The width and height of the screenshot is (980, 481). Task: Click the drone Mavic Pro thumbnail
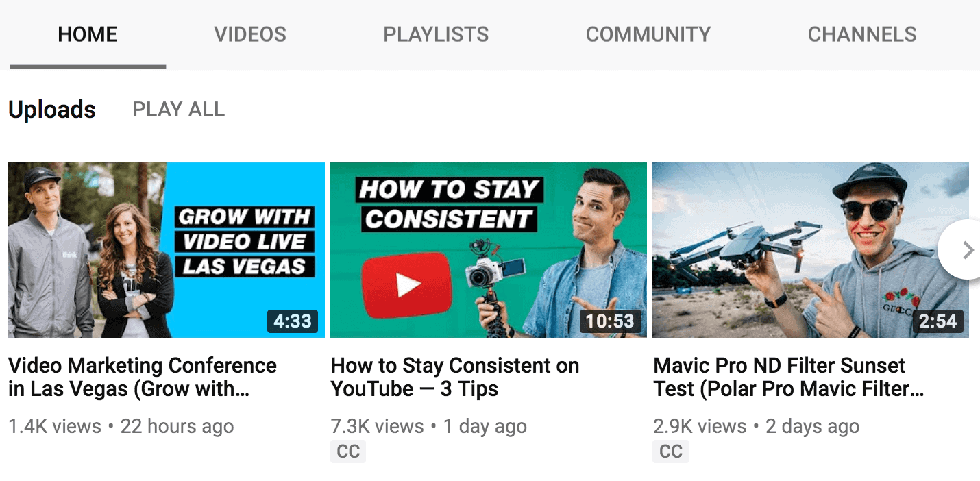pos(811,250)
